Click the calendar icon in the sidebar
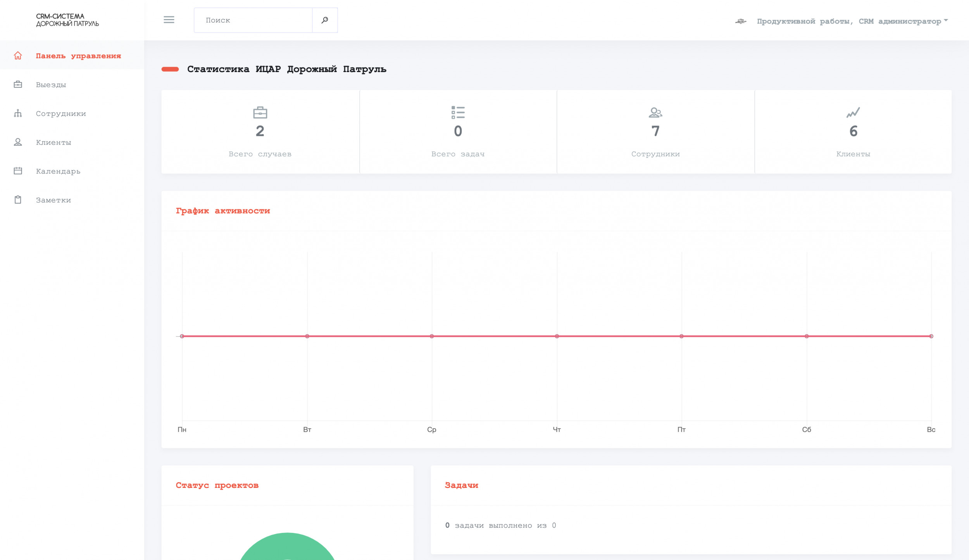969x560 pixels. [18, 171]
